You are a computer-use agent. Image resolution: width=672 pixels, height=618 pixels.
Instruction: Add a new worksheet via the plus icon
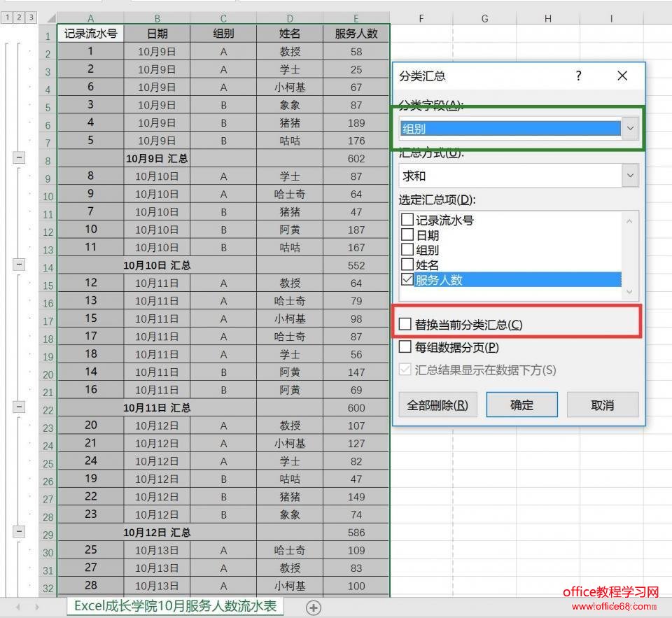click(x=314, y=608)
